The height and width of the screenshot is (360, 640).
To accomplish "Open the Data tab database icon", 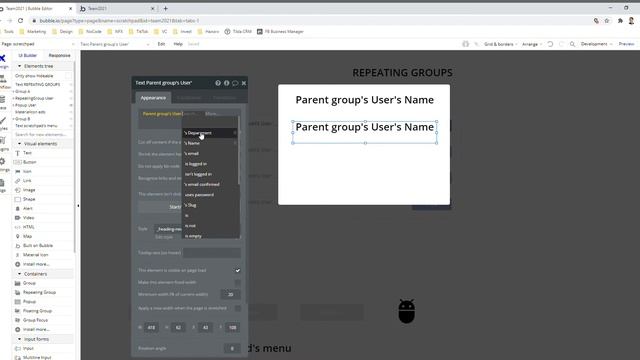I will click(x=2, y=102).
